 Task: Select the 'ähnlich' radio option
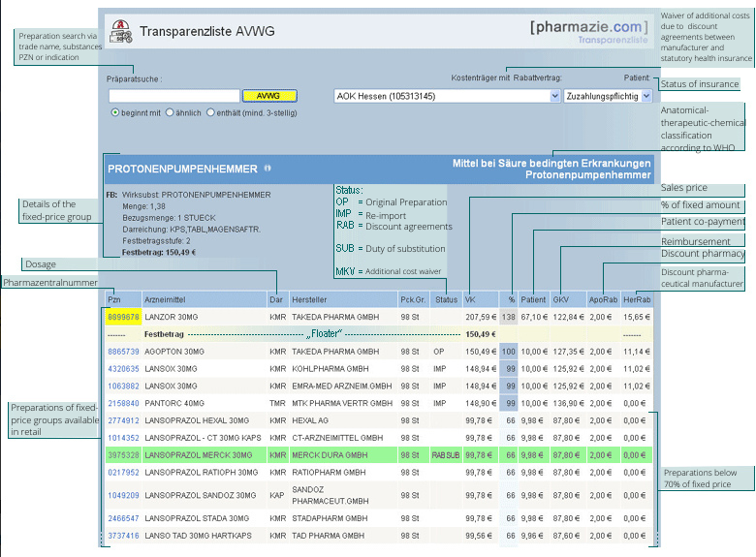coord(170,112)
